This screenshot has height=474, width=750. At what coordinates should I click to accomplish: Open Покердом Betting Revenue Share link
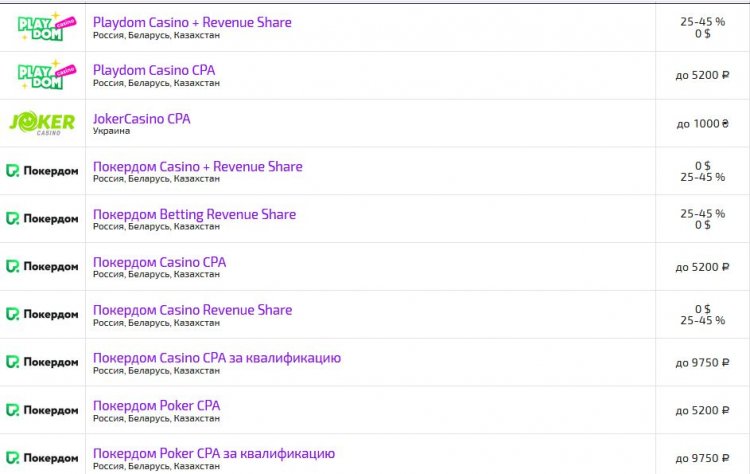194,214
